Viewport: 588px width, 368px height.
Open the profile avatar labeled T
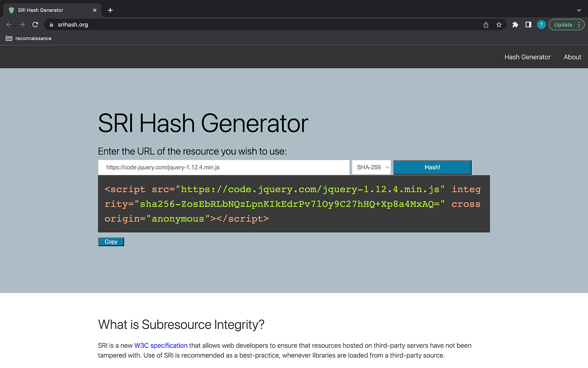(541, 25)
